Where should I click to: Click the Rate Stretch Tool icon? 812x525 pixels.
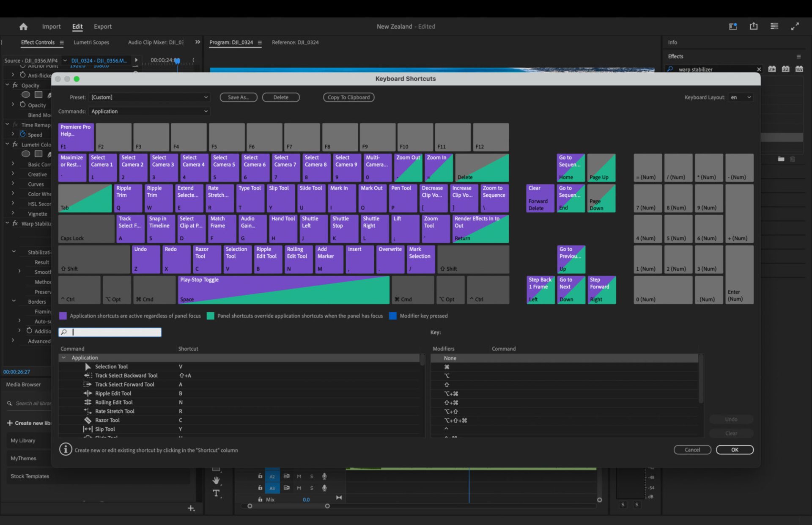tap(88, 411)
